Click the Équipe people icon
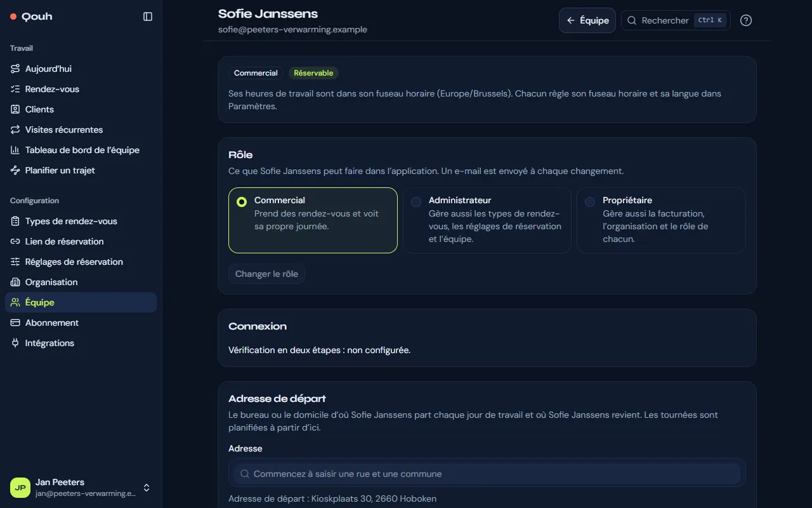 [x=15, y=302]
